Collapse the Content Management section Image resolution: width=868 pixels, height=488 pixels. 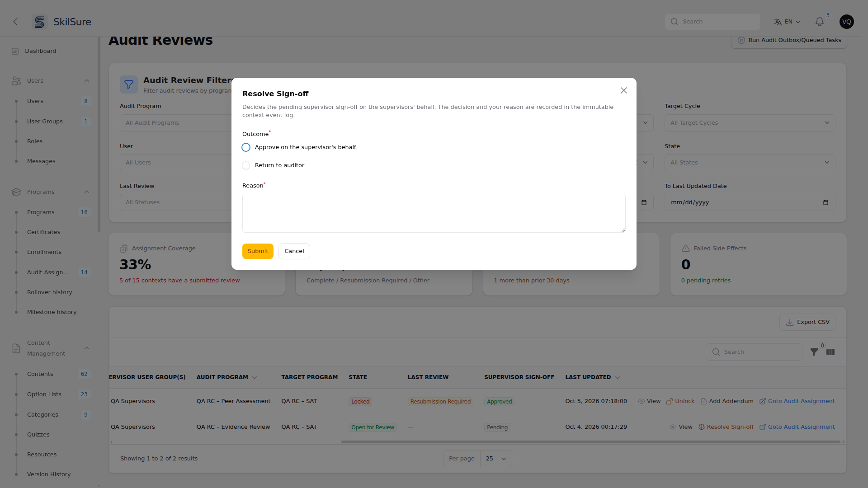click(87, 348)
